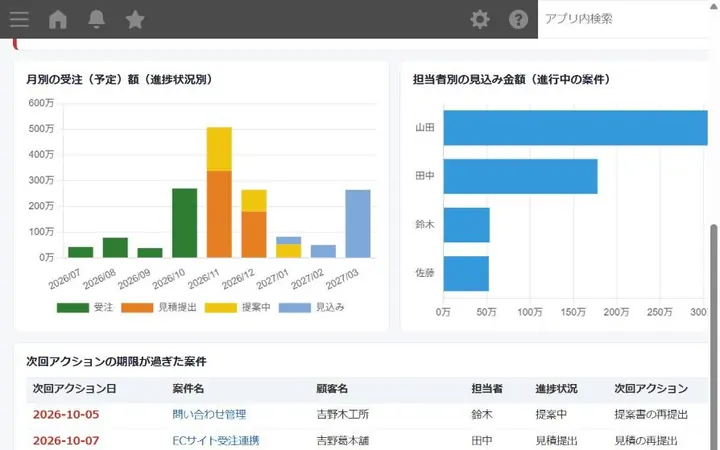The height and width of the screenshot is (450, 720).
Task: Open the ECサイト受注連携 record link
Action: click(x=216, y=441)
